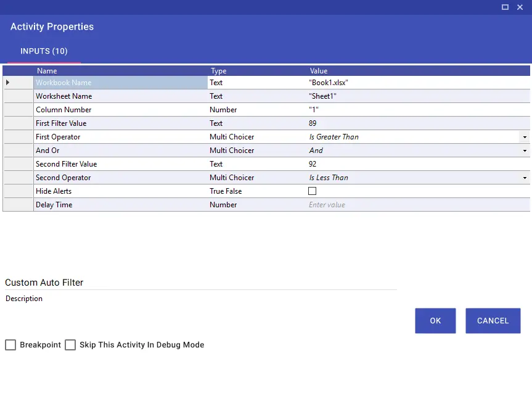This screenshot has height=393, width=532.
Task: Click the Delay Time value field
Action: pyautogui.click(x=419, y=205)
